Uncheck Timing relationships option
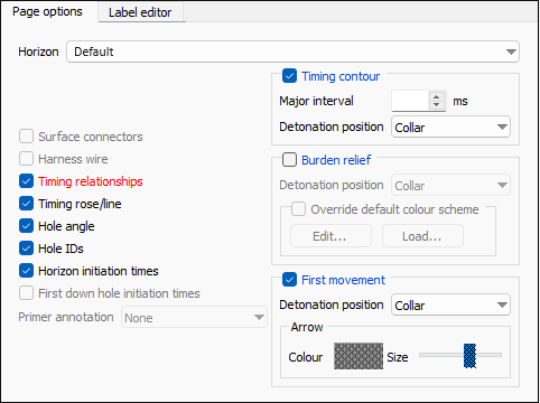 (26, 181)
